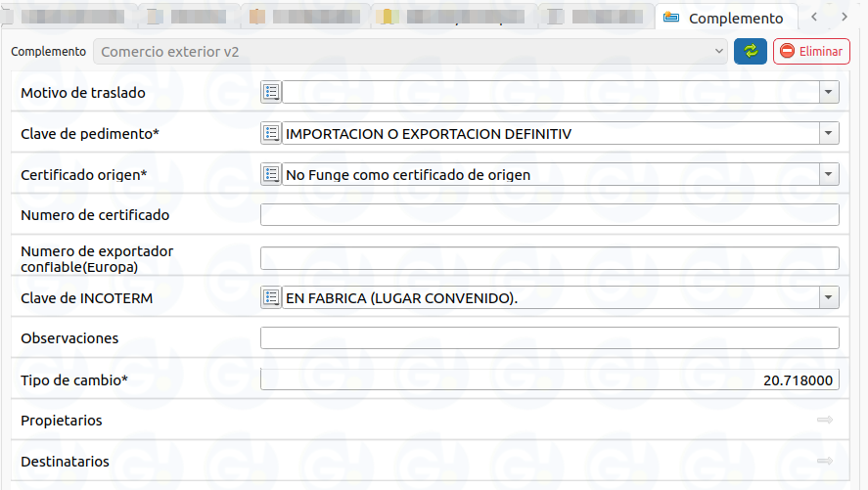Click the Propietarios label
Viewport: 868px width, 490px height.
pos(62,421)
